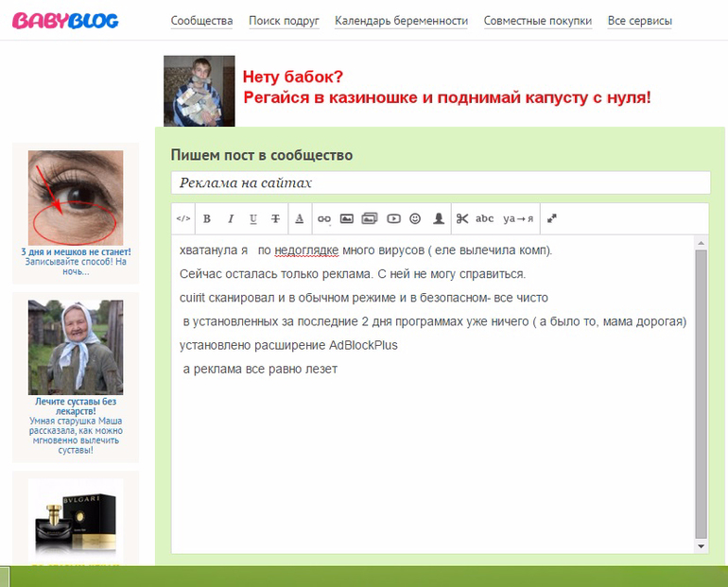
Task: Expand the editor to fullscreen
Action: pyautogui.click(x=552, y=218)
